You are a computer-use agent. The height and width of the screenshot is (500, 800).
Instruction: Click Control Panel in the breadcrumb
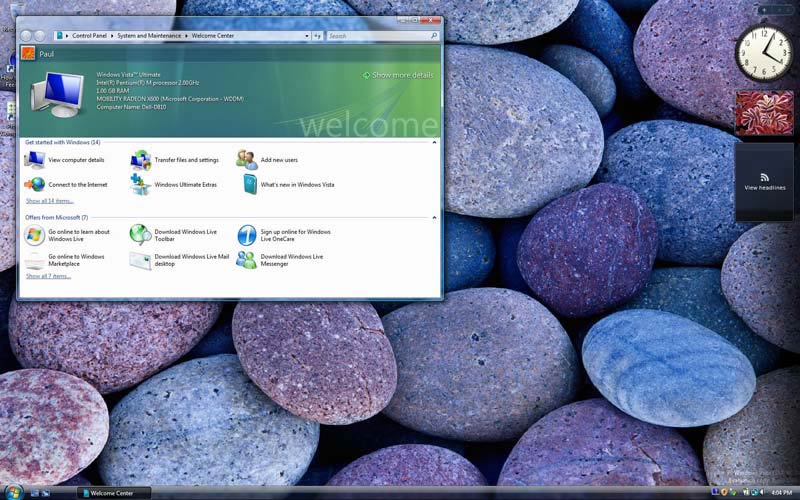coord(89,36)
